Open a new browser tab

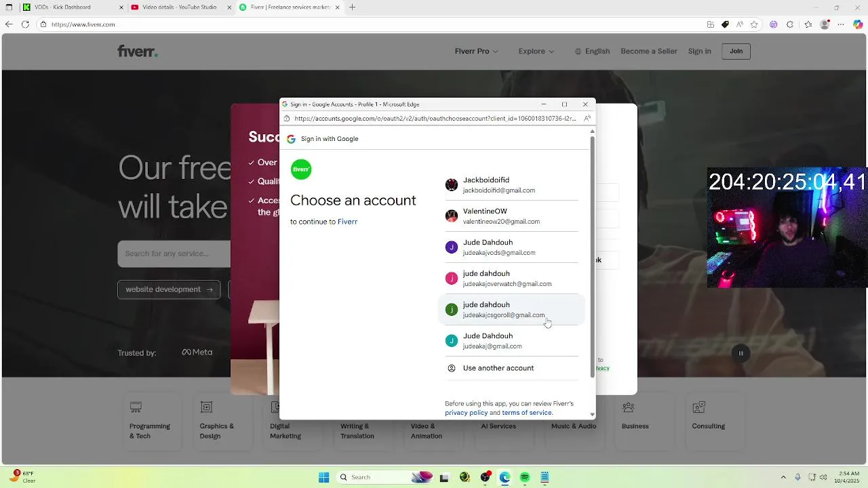(353, 7)
